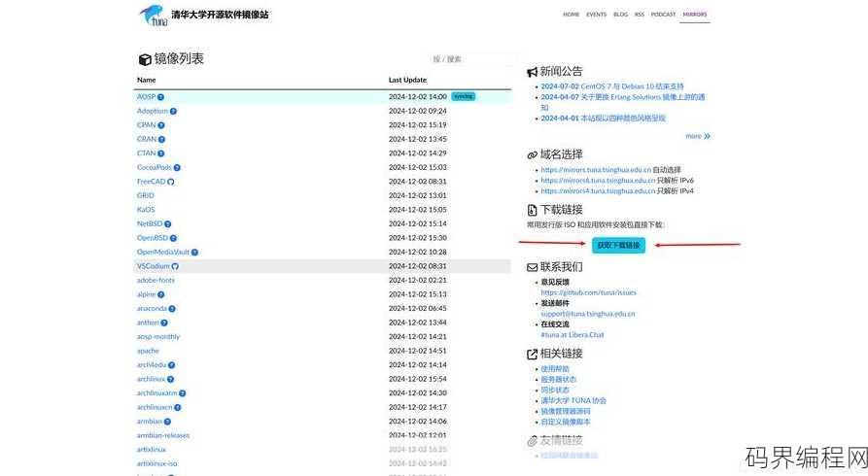Open the help icon beside archlinux
Viewport: 868px width, 476px height.
170,379
